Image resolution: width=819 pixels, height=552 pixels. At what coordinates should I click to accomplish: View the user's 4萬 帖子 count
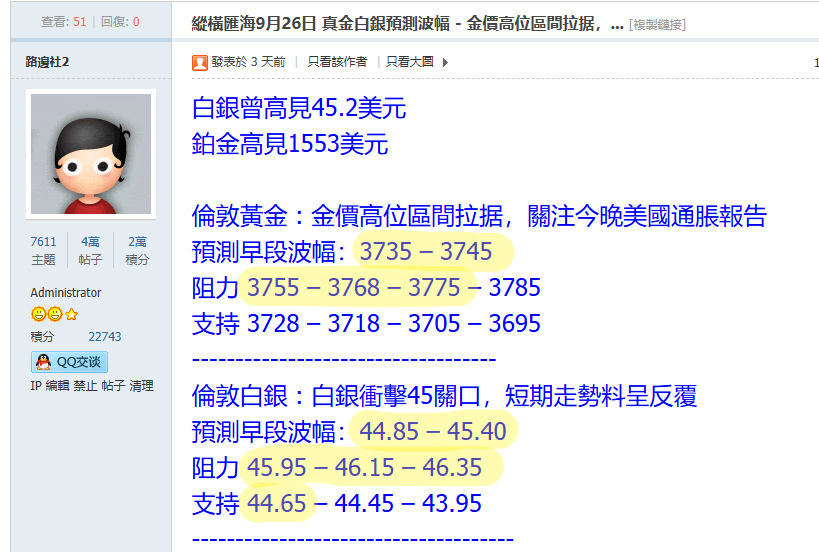coord(90,250)
